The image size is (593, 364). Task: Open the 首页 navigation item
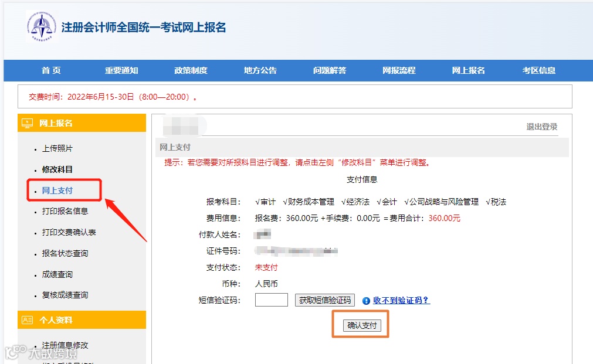click(x=51, y=70)
